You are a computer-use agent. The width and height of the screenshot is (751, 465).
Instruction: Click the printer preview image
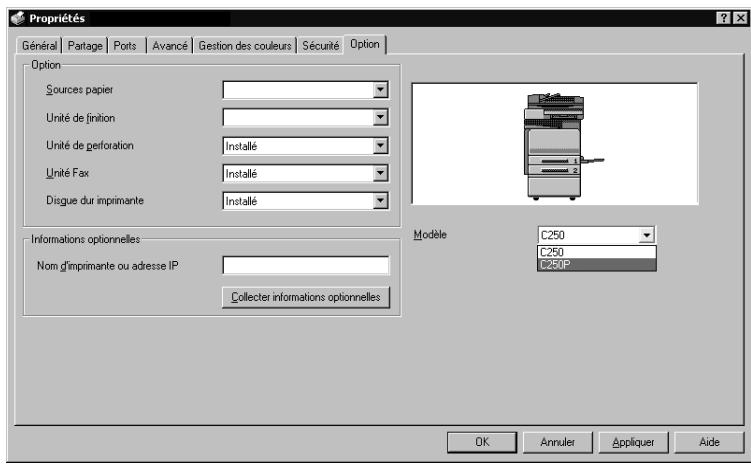[x=555, y=144]
